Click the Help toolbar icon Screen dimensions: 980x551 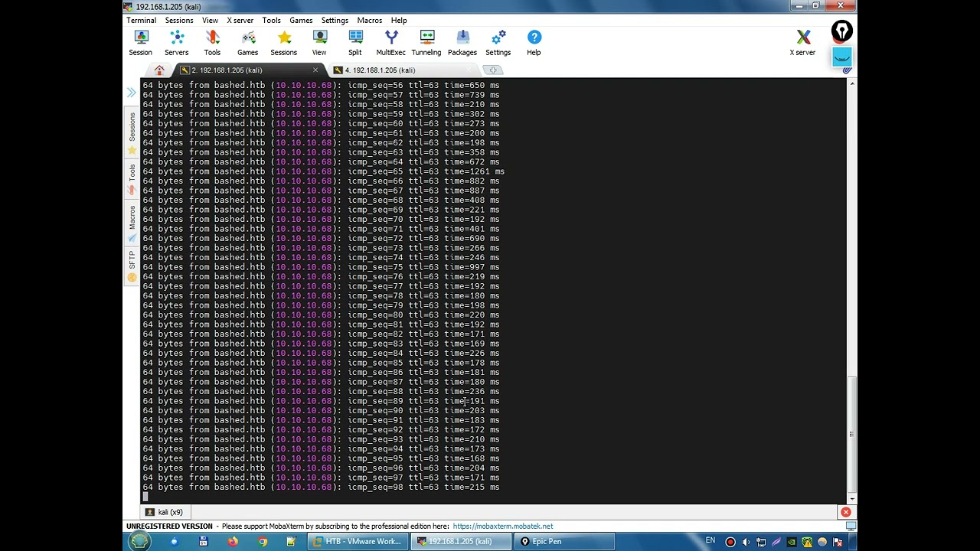(534, 43)
